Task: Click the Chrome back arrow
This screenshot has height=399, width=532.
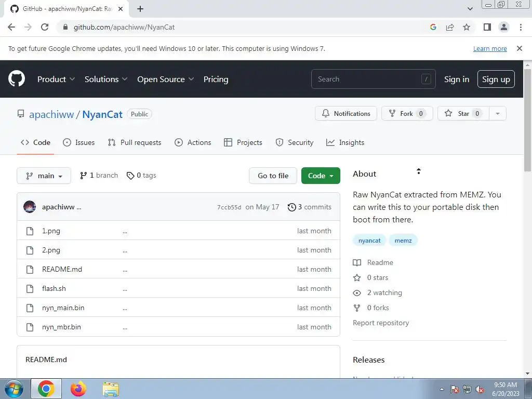Action: point(11,27)
